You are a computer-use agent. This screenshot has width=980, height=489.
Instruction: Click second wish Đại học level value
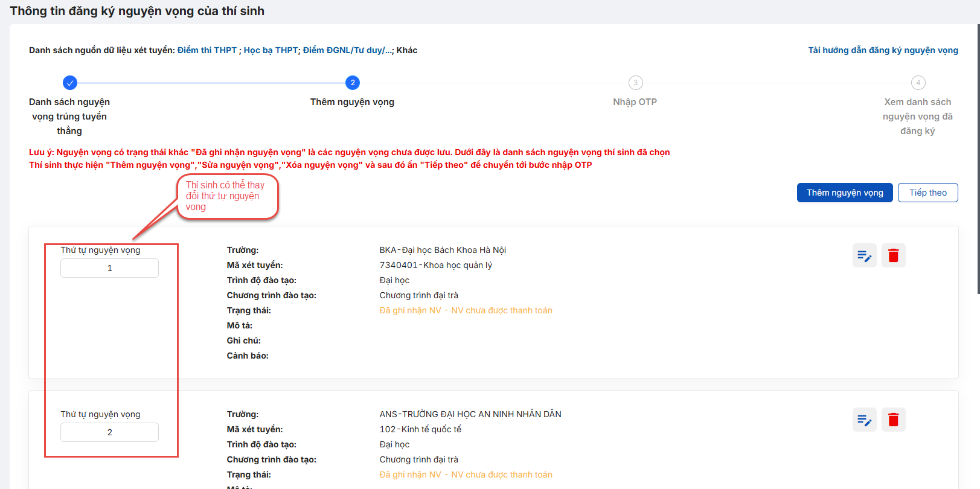[x=394, y=444]
